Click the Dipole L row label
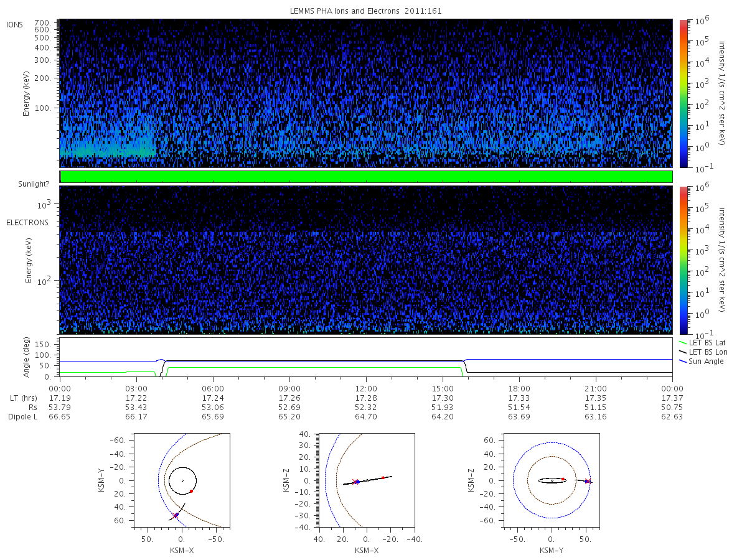This screenshot has width=747, height=560. pos(22,416)
